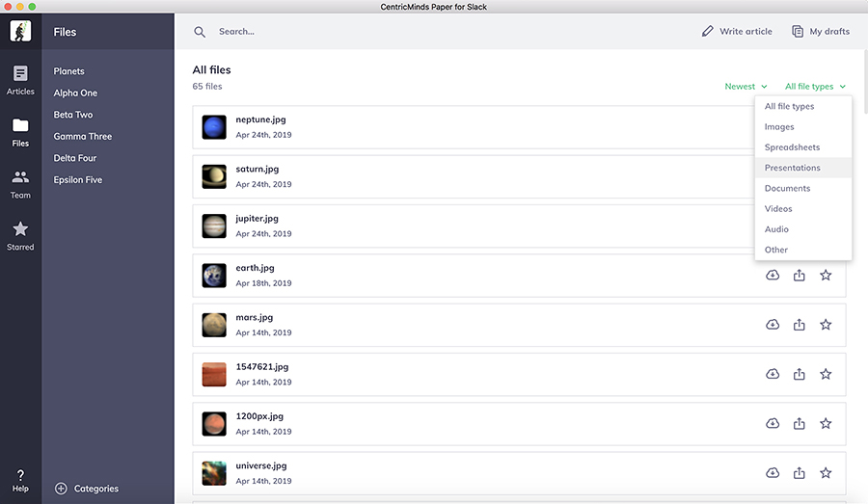
Task: Click the My drafts documents icon
Action: tap(798, 31)
